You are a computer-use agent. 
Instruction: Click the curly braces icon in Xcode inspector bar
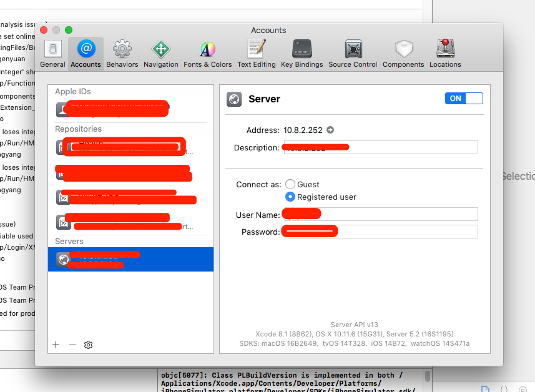tap(504, 389)
